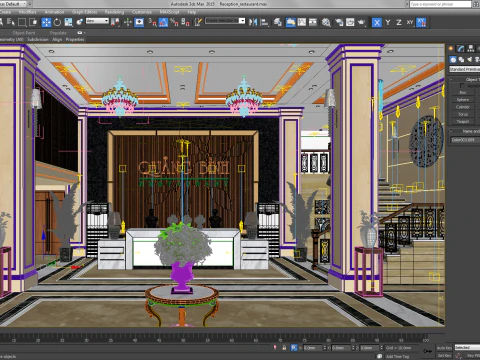Click the Torus primitive button
480x360 pixels.
(x=463, y=114)
